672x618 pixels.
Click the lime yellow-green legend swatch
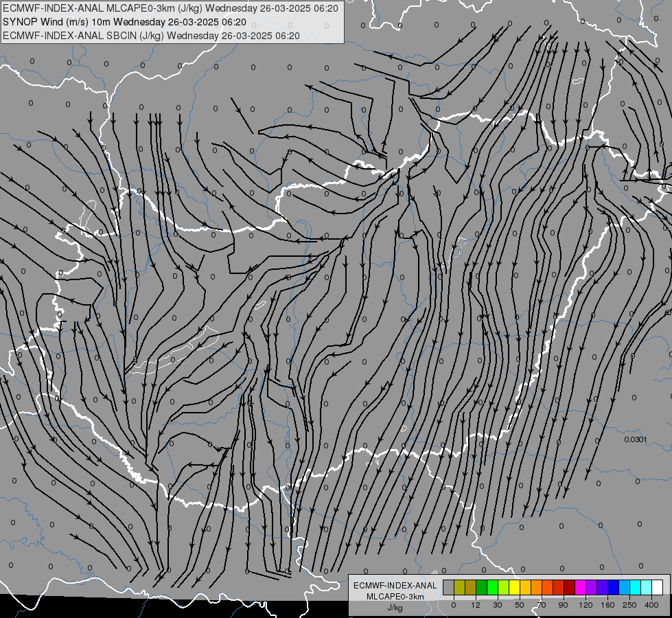click(x=504, y=587)
